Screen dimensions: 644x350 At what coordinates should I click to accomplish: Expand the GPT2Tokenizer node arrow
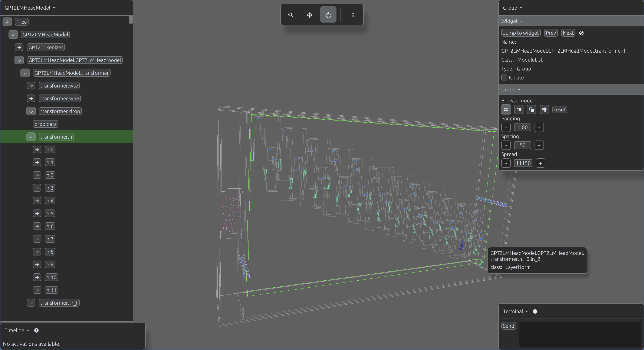click(x=19, y=47)
